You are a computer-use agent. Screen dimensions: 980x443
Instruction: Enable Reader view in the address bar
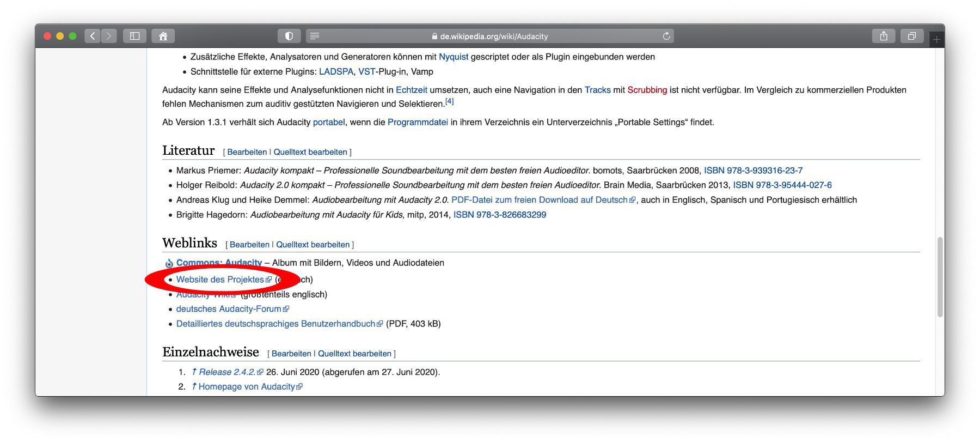[315, 36]
